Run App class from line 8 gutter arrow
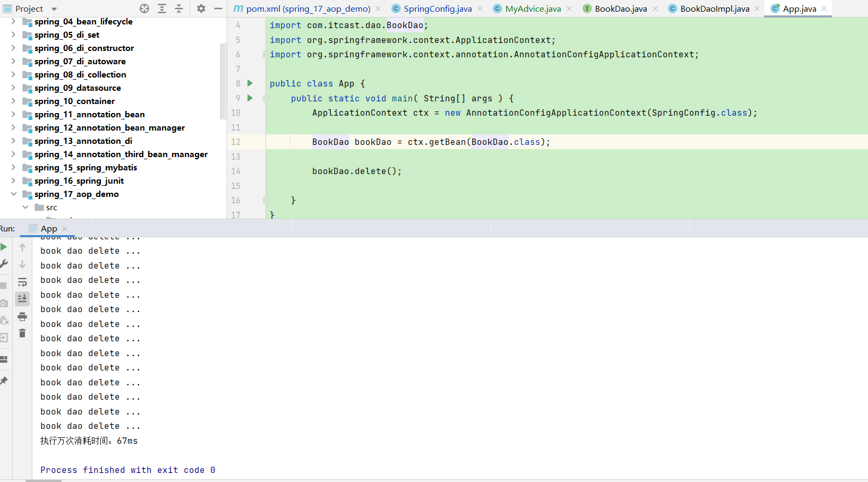 [250, 83]
